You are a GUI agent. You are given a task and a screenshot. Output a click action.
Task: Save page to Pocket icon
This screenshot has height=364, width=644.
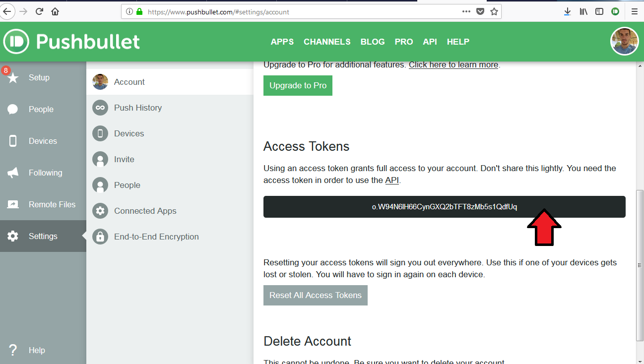pos(480,11)
